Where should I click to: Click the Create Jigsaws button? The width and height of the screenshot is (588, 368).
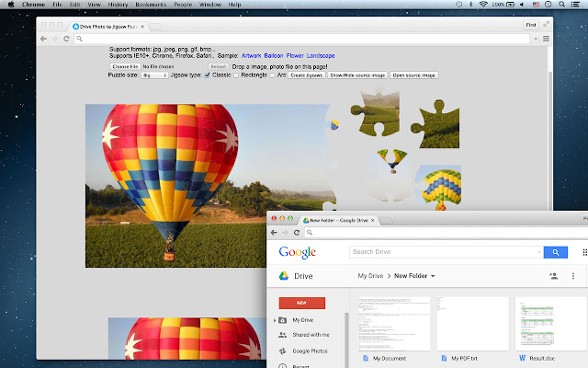click(307, 75)
